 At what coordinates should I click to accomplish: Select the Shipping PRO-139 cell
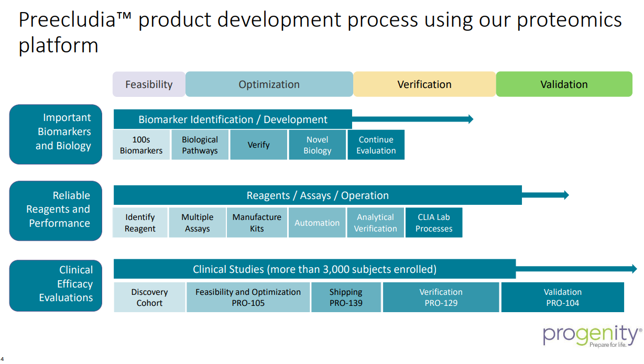coord(346,297)
